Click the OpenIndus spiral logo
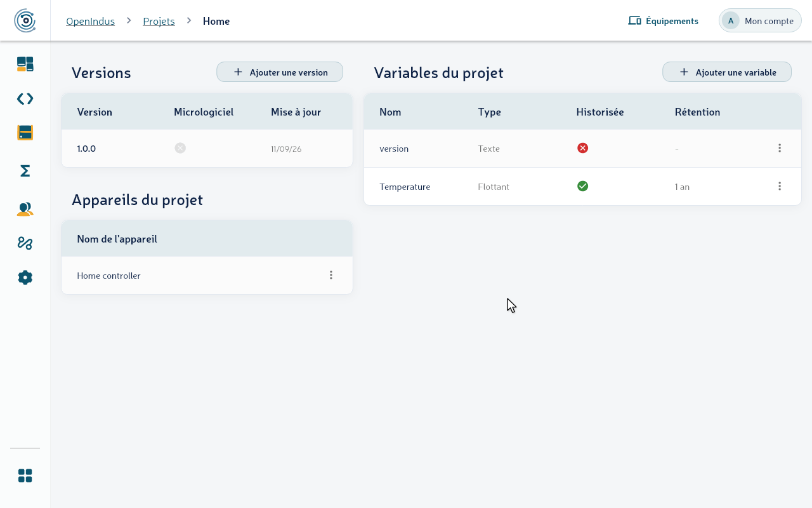The width and height of the screenshot is (812, 508). (x=25, y=20)
